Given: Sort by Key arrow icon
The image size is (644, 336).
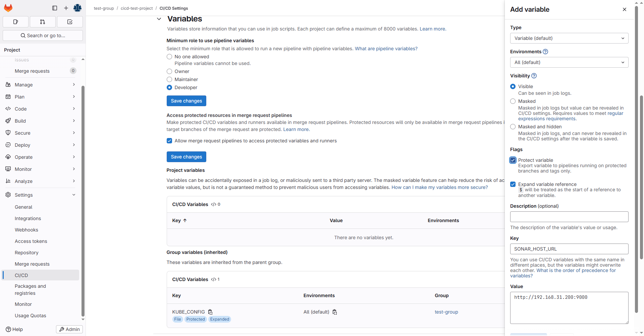Looking at the screenshot, I should coord(185,220).
